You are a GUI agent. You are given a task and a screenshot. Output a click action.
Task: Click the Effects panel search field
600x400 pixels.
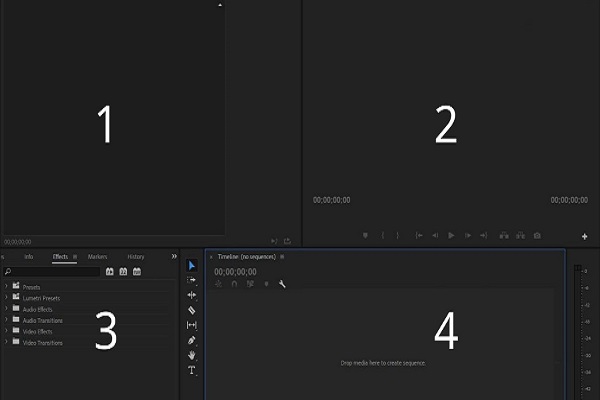(x=52, y=271)
